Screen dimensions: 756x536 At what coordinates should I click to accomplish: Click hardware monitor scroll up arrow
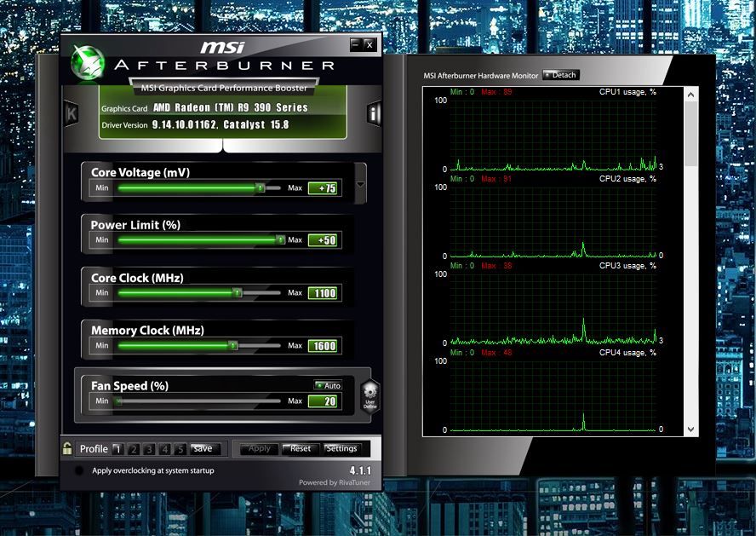coord(691,95)
